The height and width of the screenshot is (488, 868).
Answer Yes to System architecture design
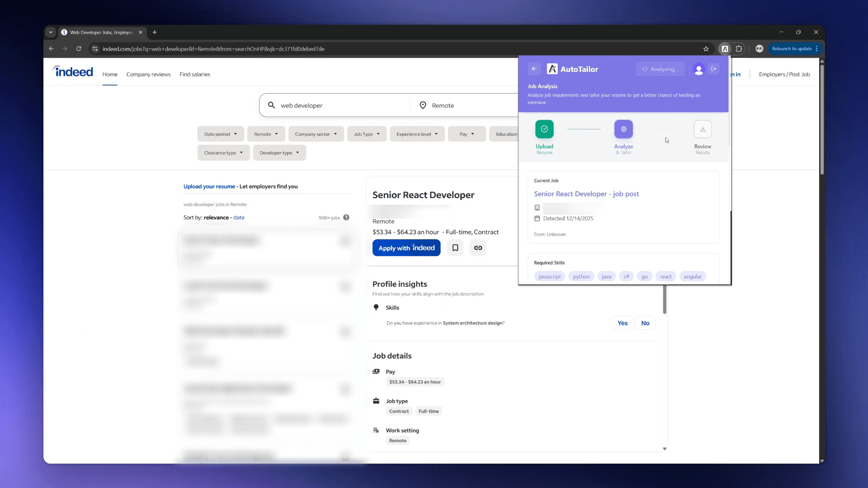[x=622, y=323]
